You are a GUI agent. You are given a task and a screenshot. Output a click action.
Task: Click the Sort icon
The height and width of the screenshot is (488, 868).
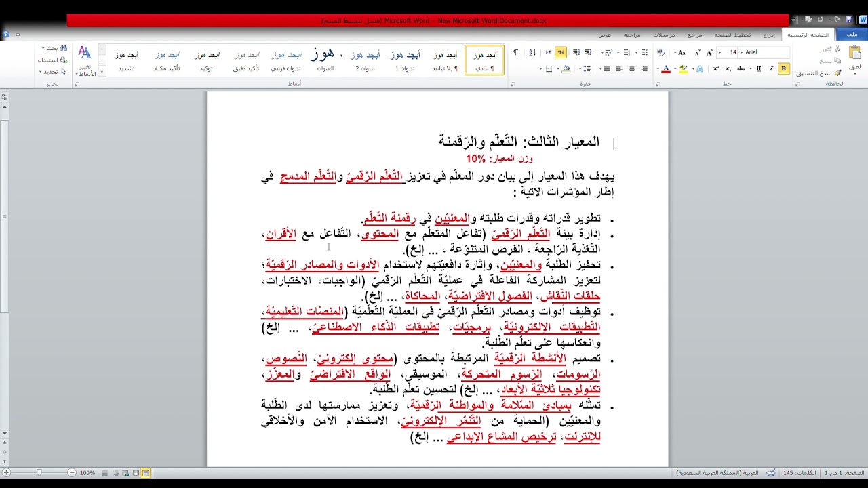coord(532,52)
